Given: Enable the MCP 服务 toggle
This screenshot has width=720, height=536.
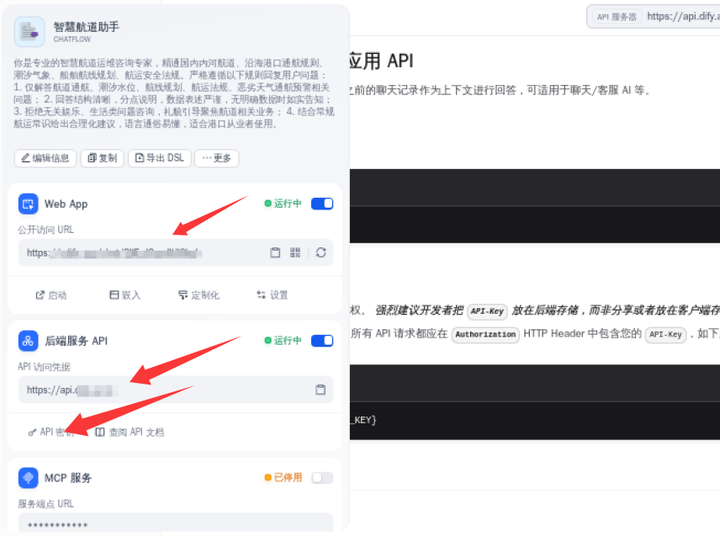Looking at the screenshot, I should pos(322,478).
